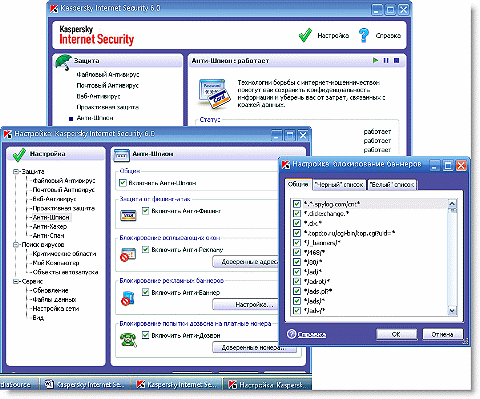480x399 pixels.
Task: Toggle the Включить Анти-Дозвон checkbox
Action: [x=145, y=335]
